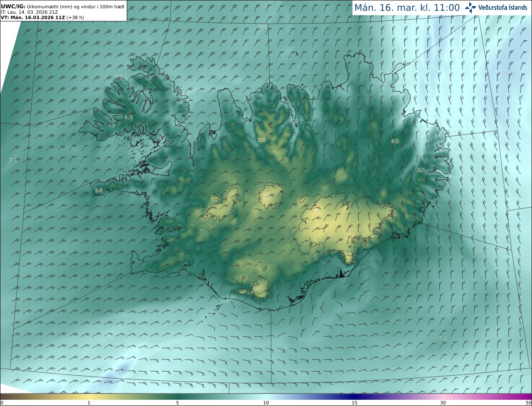Click the 10 tick on the color scale
This screenshot has width=532, height=406.
coord(266,403)
